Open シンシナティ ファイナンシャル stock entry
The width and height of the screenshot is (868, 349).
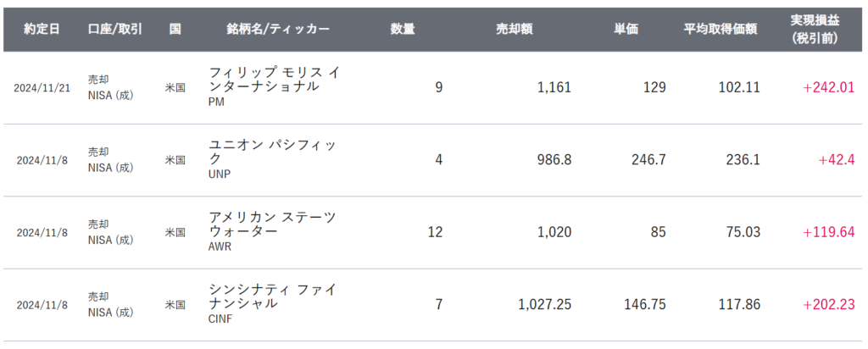[272, 296]
